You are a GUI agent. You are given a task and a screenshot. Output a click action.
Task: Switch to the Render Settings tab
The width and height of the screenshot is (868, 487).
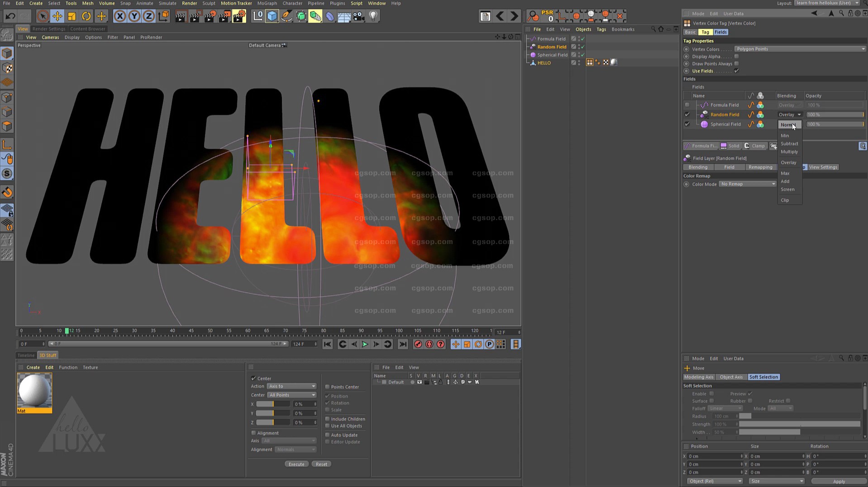pos(49,29)
